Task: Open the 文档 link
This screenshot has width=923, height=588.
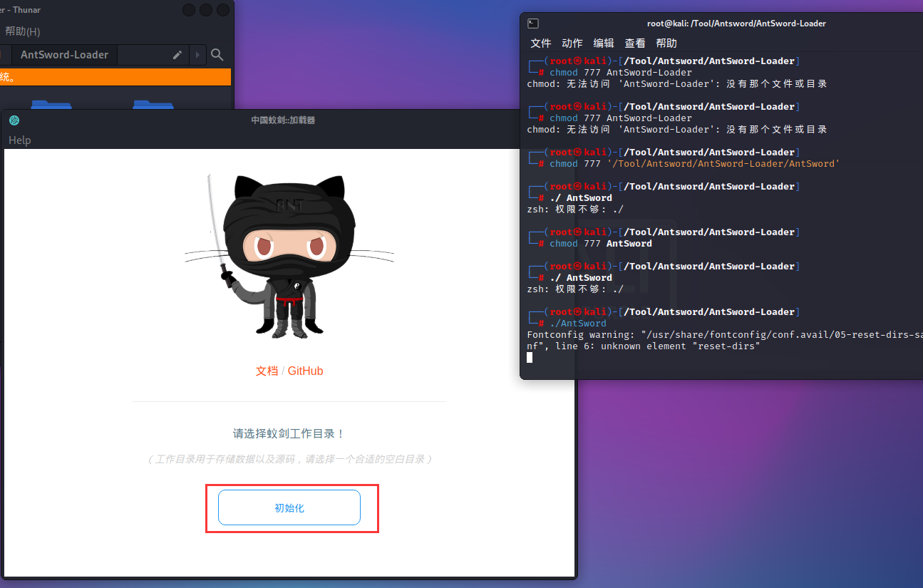Action: (267, 371)
